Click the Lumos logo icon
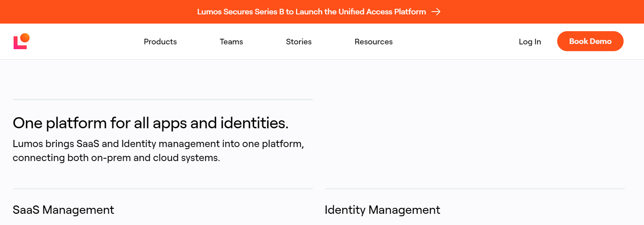644x225 pixels. [22, 41]
